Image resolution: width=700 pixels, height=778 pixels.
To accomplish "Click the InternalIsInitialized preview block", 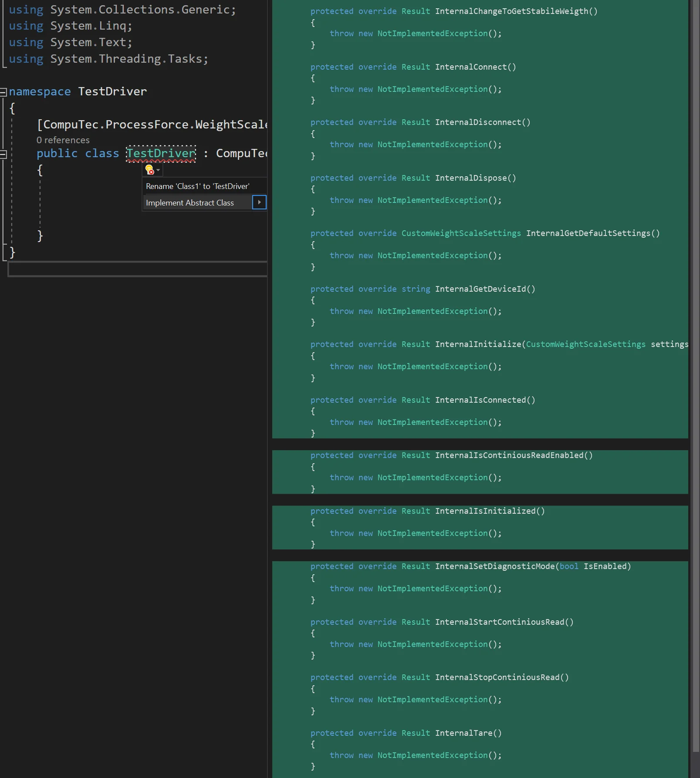I will 490,511.
